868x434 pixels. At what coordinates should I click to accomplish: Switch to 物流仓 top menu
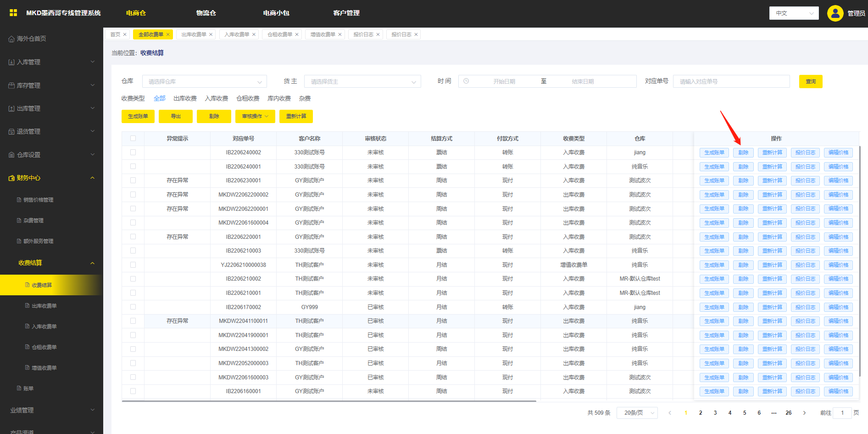pyautogui.click(x=206, y=13)
